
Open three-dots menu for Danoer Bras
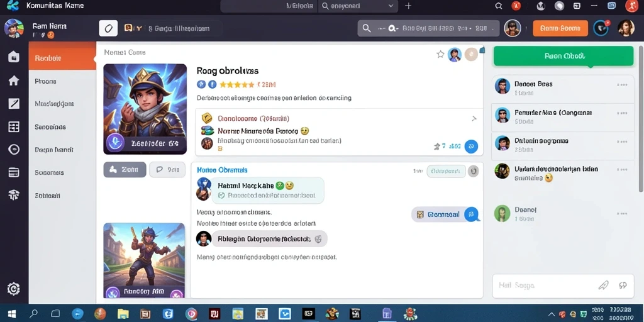coord(622,85)
